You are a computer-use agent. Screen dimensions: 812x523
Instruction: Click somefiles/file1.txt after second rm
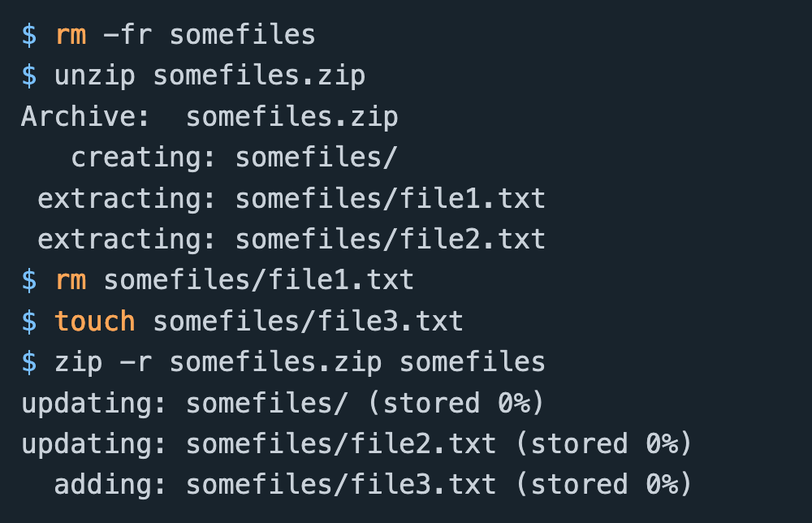click(259, 280)
